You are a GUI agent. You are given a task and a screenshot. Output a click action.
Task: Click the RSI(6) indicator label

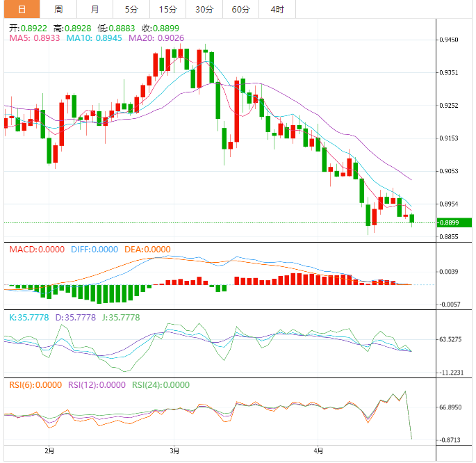[35, 384]
